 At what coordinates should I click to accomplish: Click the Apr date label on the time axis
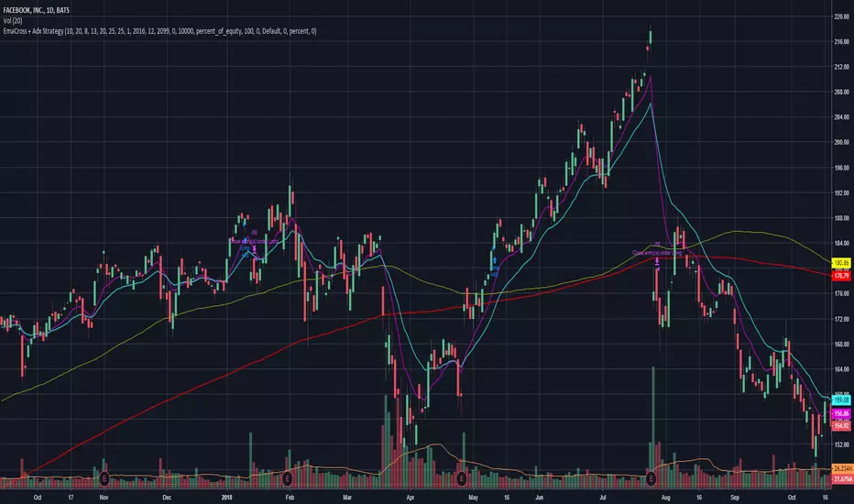click(x=411, y=497)
